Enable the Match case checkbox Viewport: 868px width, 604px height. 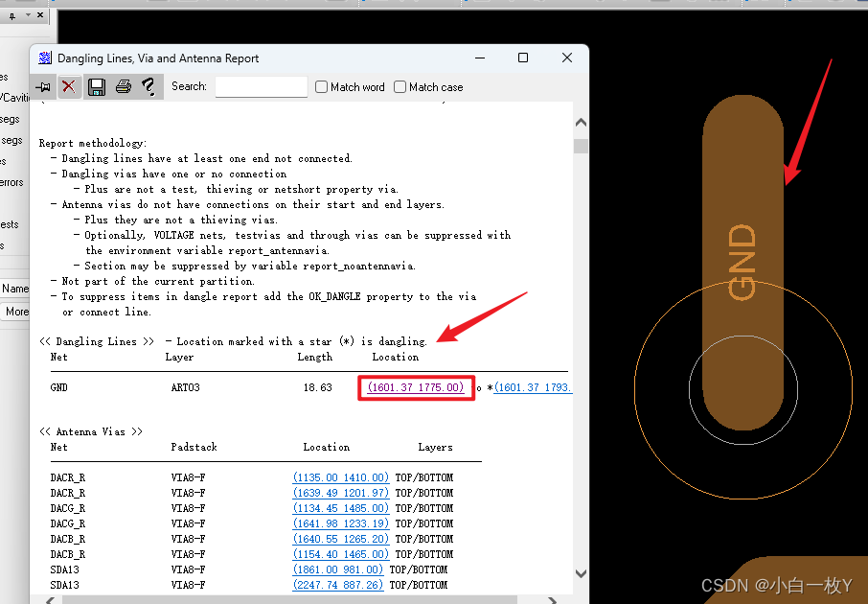coord(400,87)
